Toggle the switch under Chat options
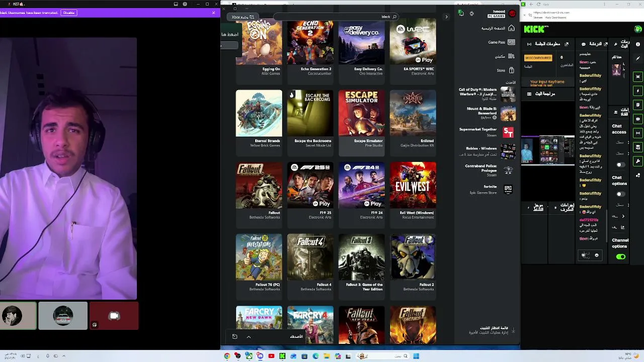644x362 pixels. [x=620, y=194]
